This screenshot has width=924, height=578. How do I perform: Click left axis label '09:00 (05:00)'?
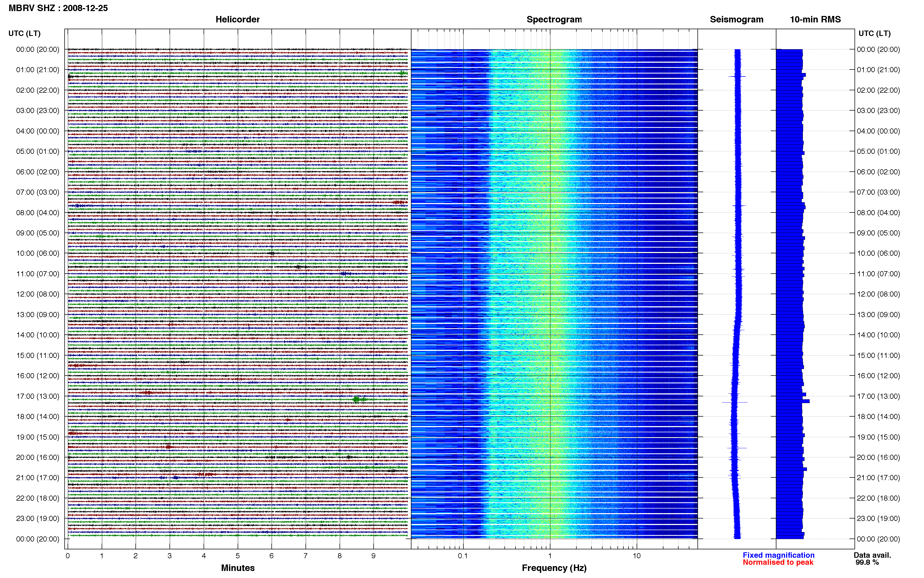click(38, 233)
